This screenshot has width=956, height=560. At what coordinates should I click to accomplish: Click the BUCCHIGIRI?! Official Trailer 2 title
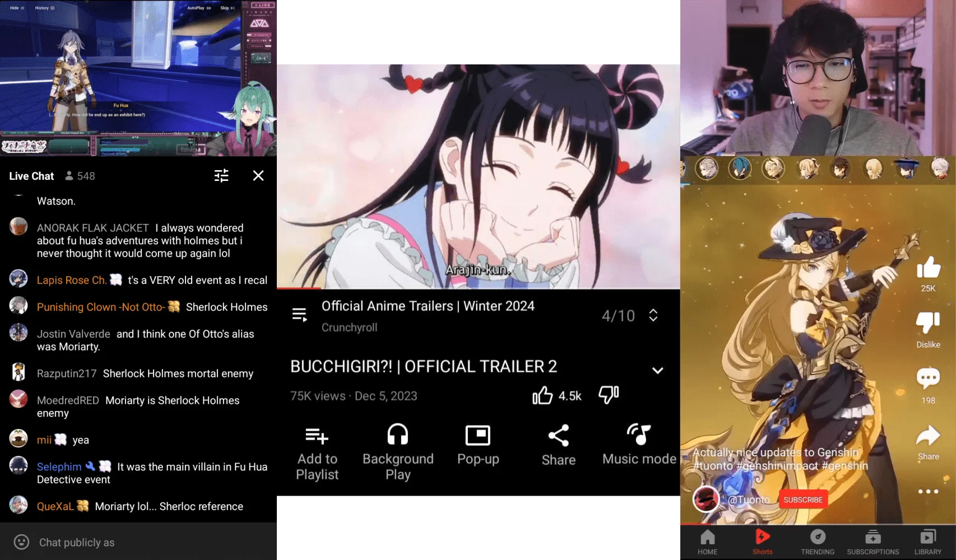coord(424,366)
